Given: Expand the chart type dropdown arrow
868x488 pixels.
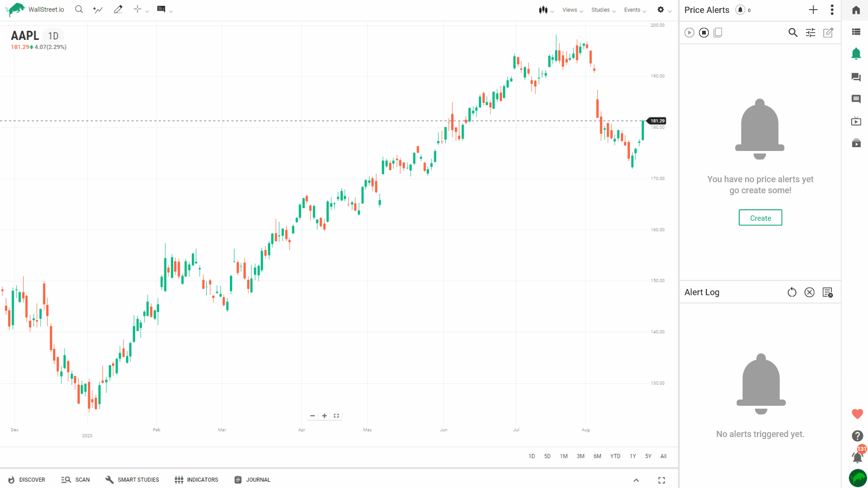Looking at the screenshot, I should (553, 11).
